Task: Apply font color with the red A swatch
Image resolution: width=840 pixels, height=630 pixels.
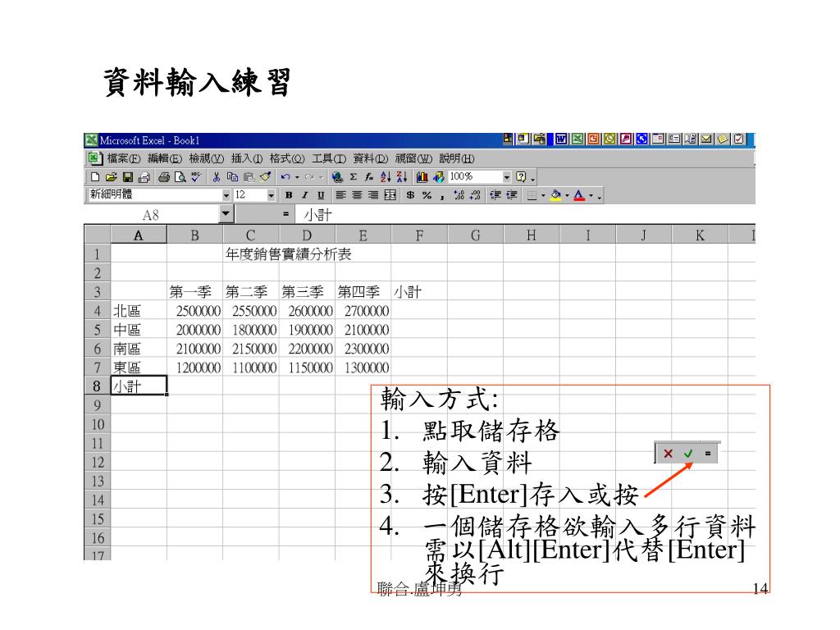Action: click(580, 195)
